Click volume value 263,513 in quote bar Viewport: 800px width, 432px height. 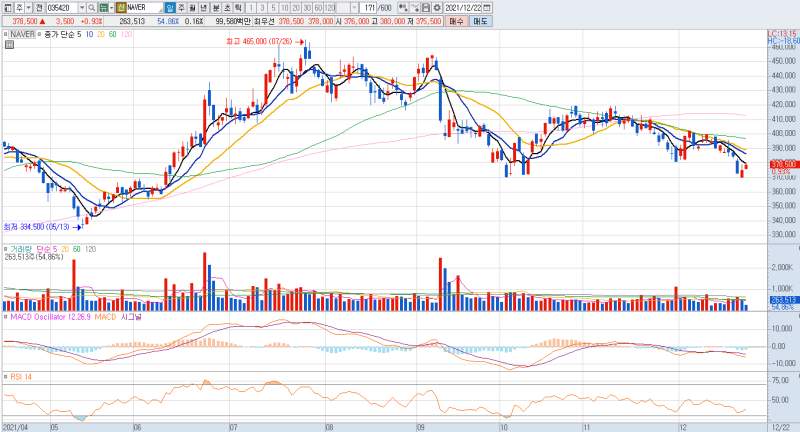[132, 21]
